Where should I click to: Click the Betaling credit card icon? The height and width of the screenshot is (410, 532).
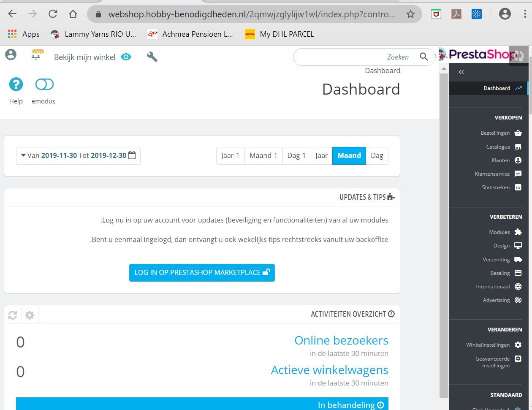pos(518,273)
